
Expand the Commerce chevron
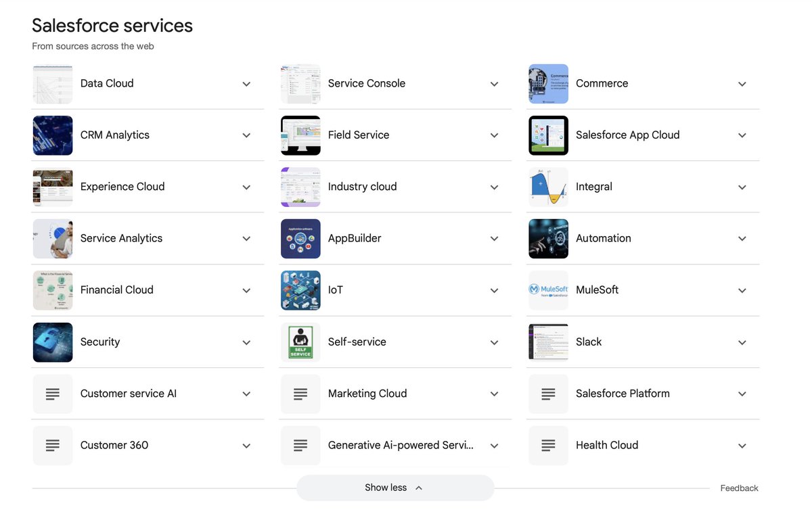(x=742, y=84)
